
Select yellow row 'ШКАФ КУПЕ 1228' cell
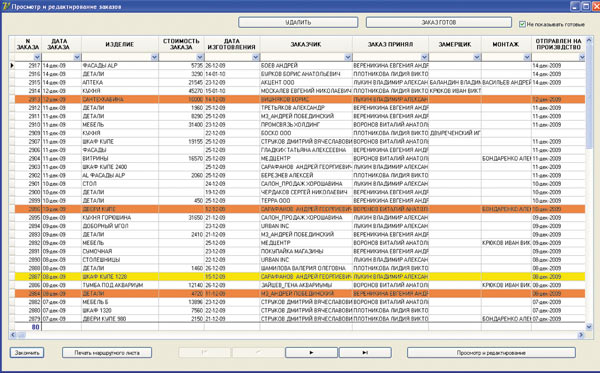120,277
